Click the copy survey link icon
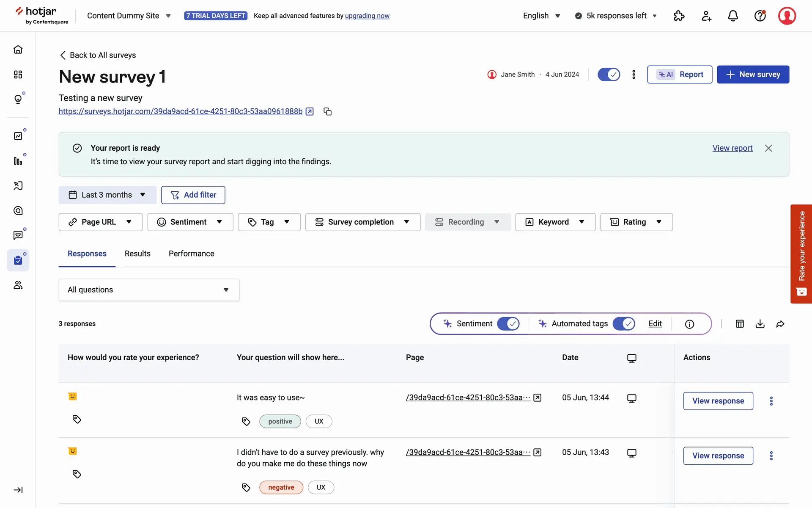 [x=327, y=111]
